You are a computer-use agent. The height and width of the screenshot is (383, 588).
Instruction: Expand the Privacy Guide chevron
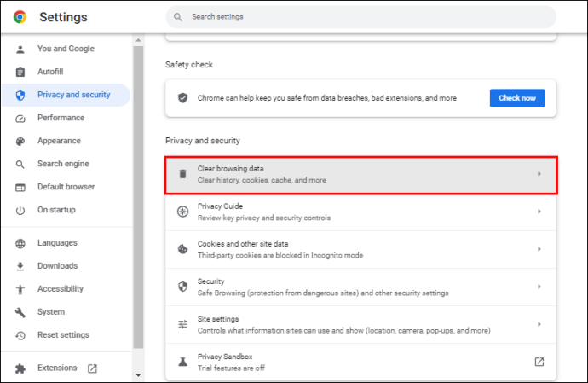click(539, 212)
